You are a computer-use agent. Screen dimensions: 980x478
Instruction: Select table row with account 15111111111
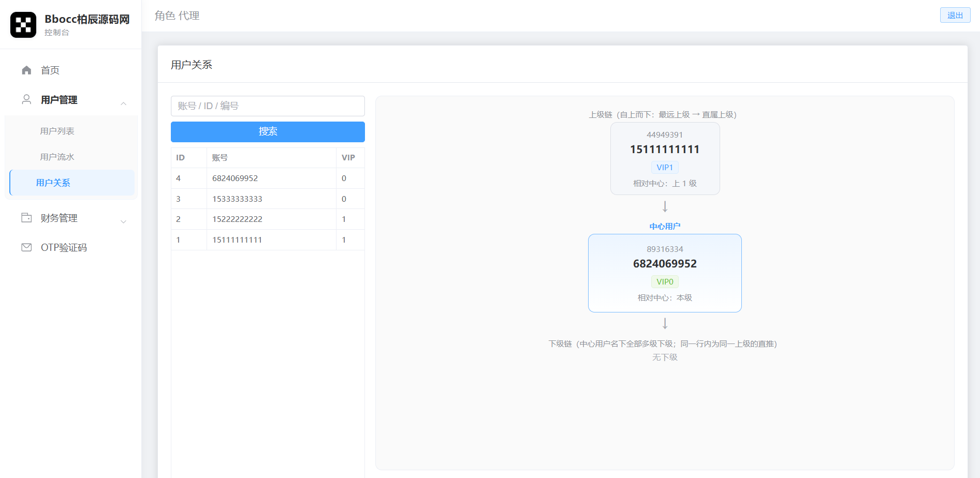click(268, 240)
